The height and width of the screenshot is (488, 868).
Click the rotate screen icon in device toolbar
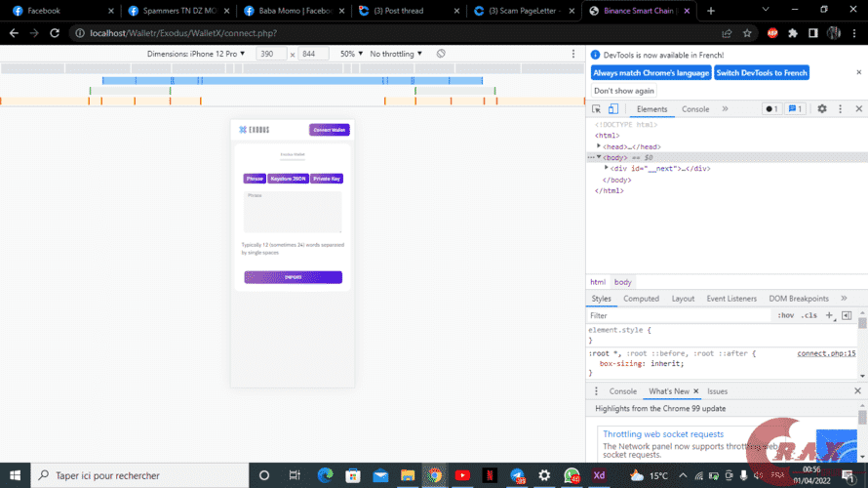[x=441, y=54]
